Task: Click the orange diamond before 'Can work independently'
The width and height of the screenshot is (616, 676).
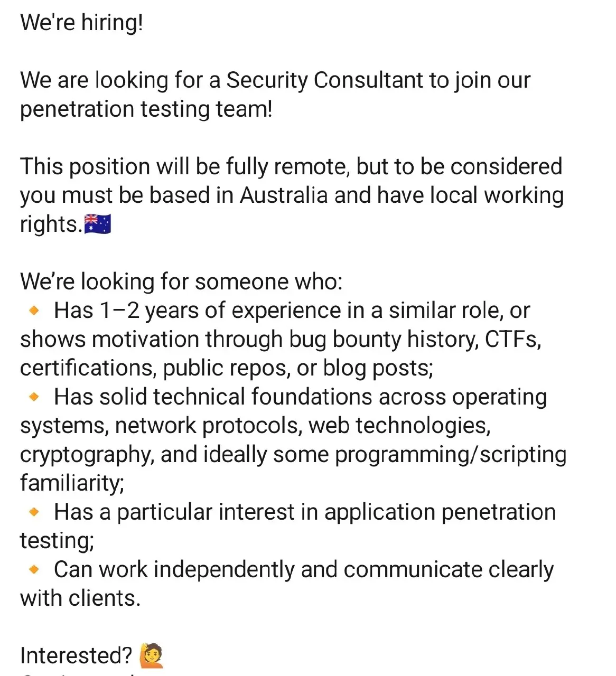Action: tap(34, 570)
